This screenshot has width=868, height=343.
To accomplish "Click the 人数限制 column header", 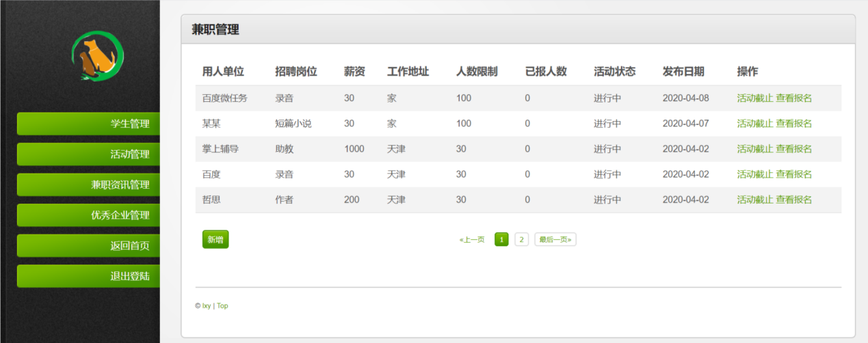I will click(477, 72).
